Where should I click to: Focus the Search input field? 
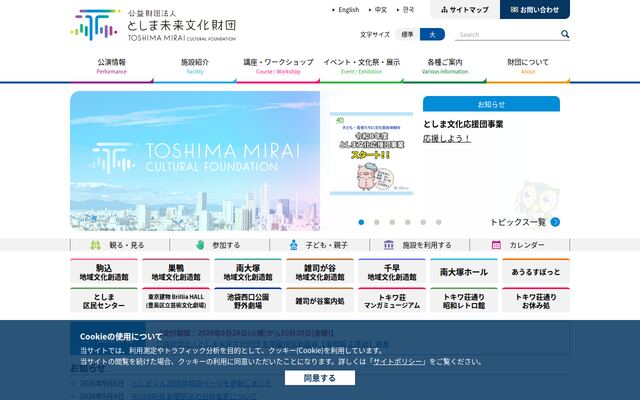(x=507, y=35)
